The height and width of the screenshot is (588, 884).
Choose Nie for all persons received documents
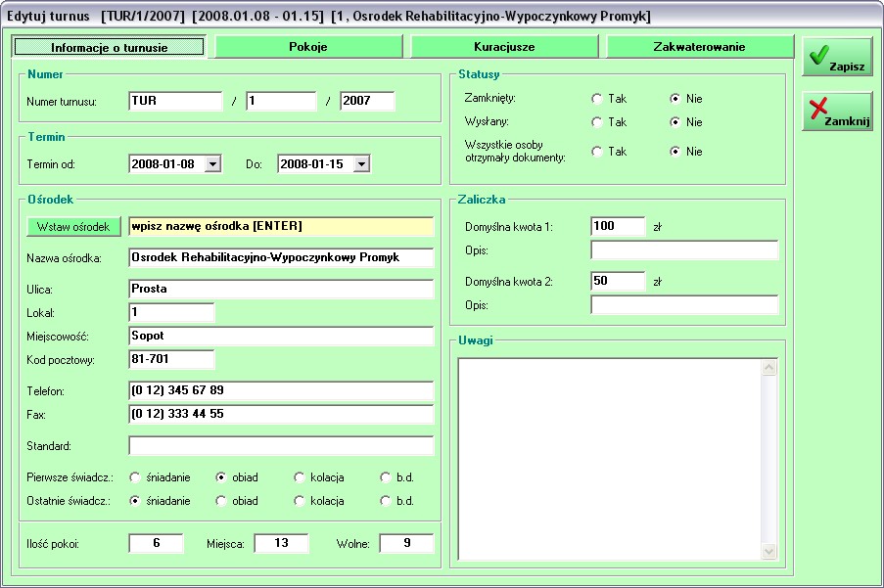click(x=675, y=152)
